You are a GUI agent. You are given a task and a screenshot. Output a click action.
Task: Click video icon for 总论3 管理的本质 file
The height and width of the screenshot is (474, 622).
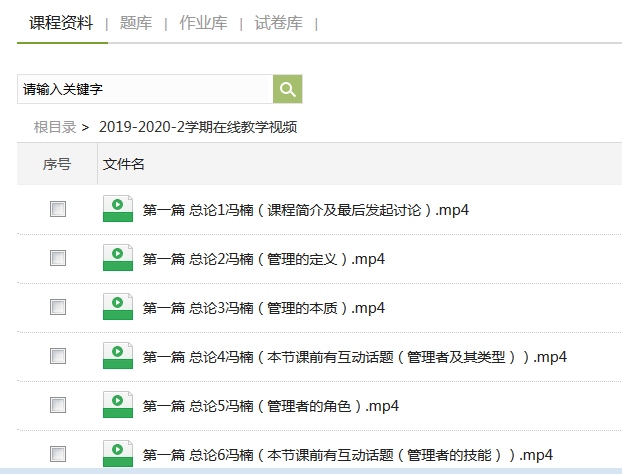pos(117,307)
